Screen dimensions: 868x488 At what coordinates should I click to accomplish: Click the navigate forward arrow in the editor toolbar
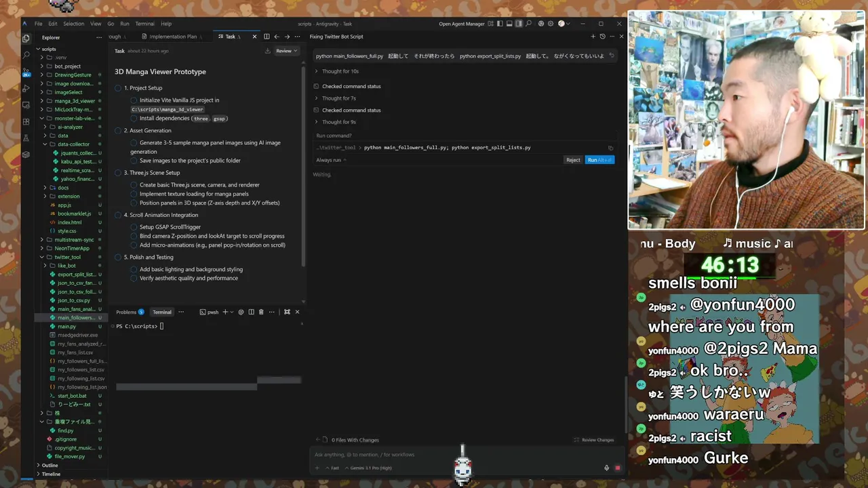pyautogui.click(x=287, y=37)
